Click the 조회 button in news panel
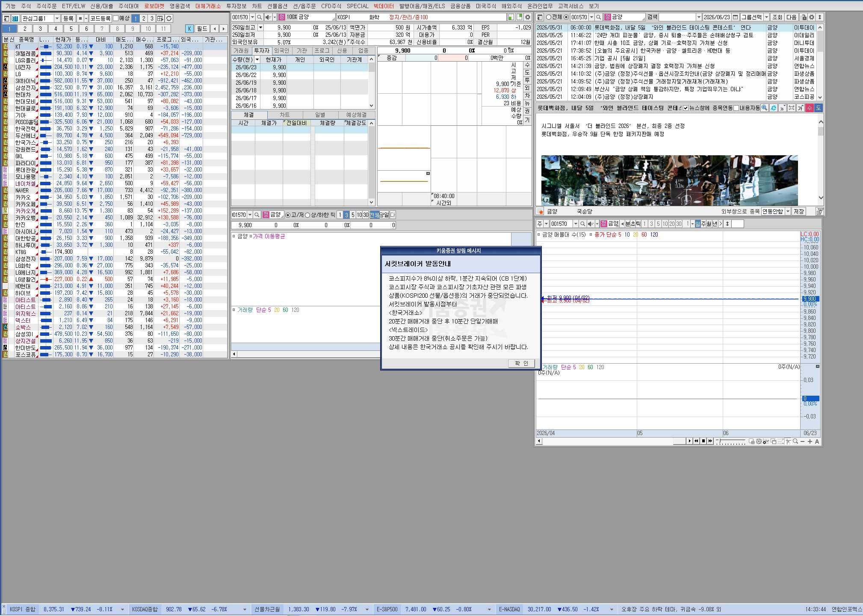Screen dimensions: 863x616 (x=777, y=17)
